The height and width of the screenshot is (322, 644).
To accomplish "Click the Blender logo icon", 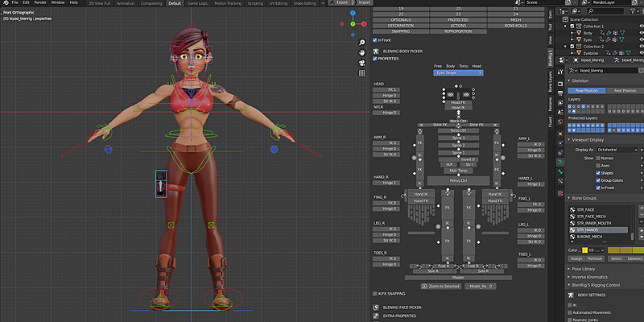I will coord(6,3).
